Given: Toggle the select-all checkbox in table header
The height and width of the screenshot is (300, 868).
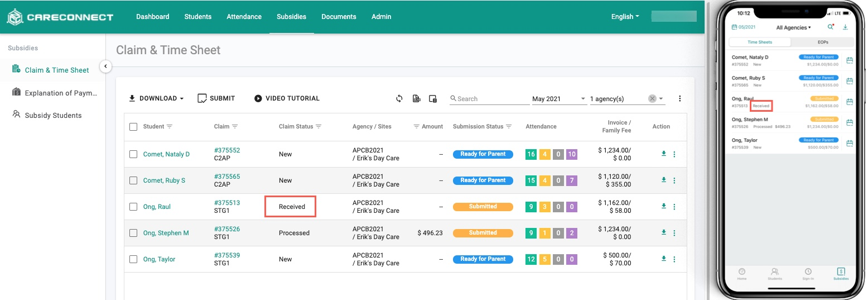Looking at the screenshot, I should tap(133, 127).
